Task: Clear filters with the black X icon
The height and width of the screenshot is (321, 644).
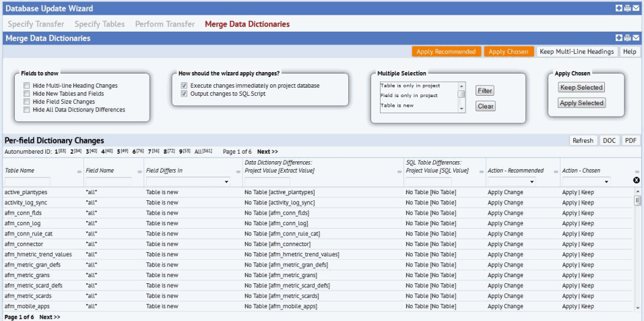Action: (636, 180)
